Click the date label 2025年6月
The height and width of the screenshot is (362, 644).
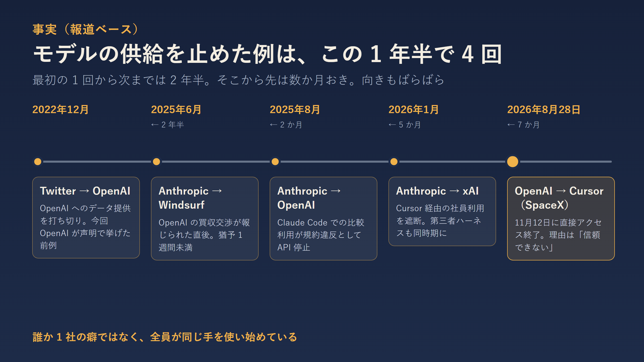coord(176,110)
